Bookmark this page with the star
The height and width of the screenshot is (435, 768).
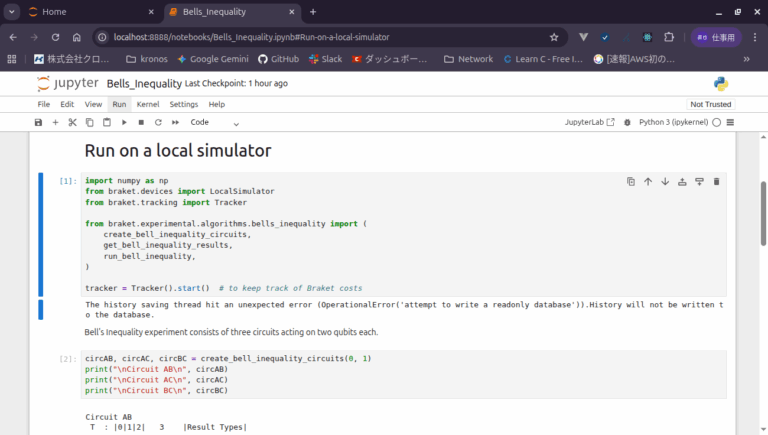coord(554,37)
